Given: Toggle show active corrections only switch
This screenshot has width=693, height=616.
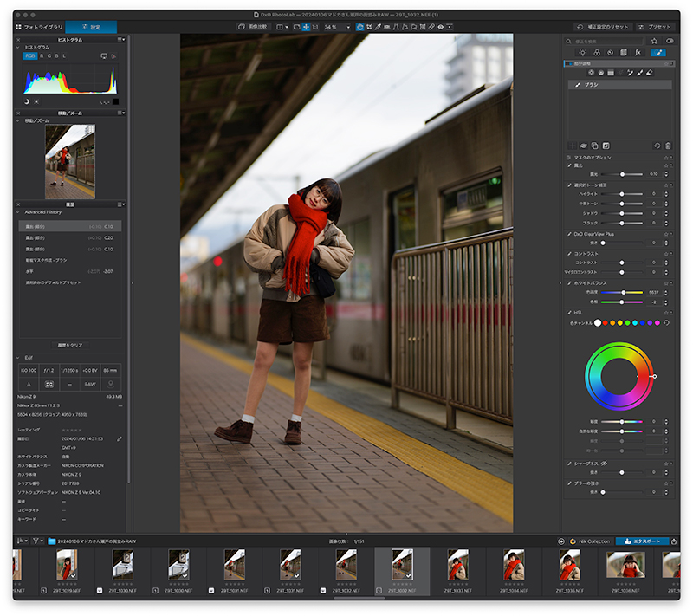Looking at the screenshot, I should click(670, 41).
